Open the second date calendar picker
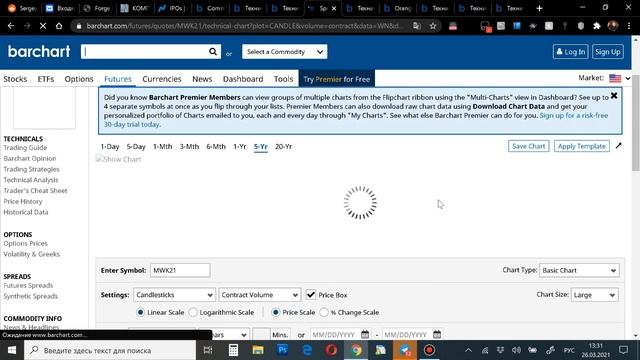640x360 pixels. pos(437,334)
